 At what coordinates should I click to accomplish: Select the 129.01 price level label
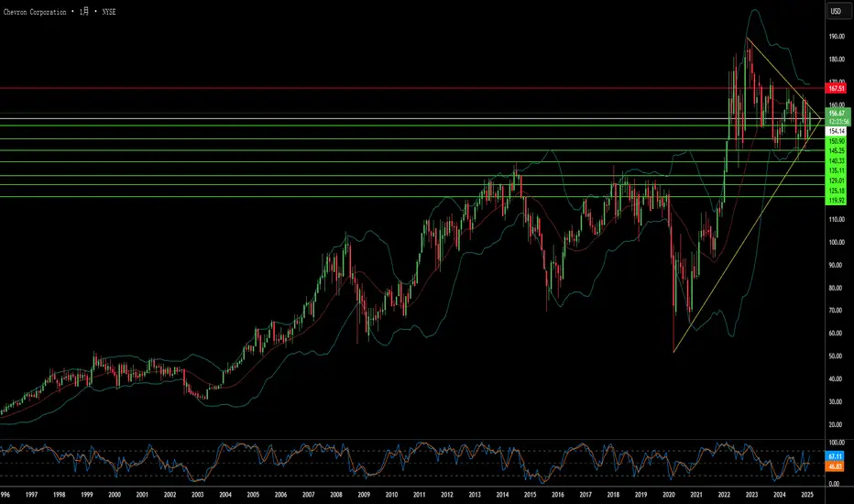tap(836, 181)
